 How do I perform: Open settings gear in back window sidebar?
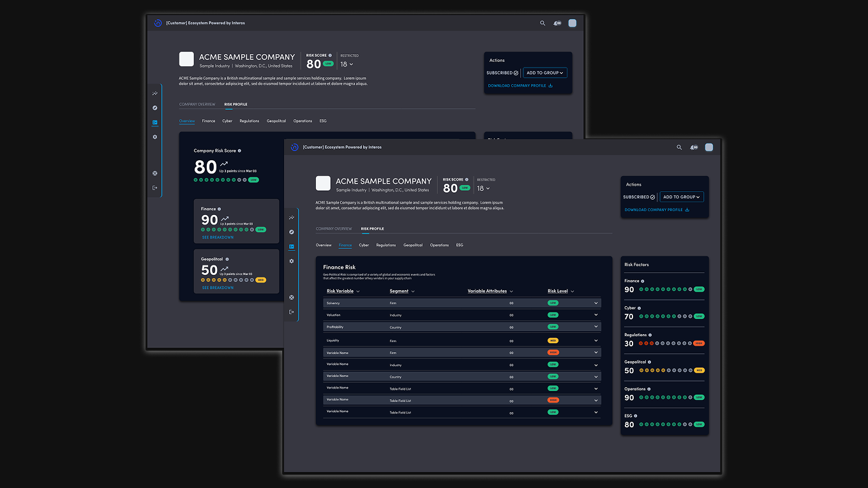(x=155, y=137)
